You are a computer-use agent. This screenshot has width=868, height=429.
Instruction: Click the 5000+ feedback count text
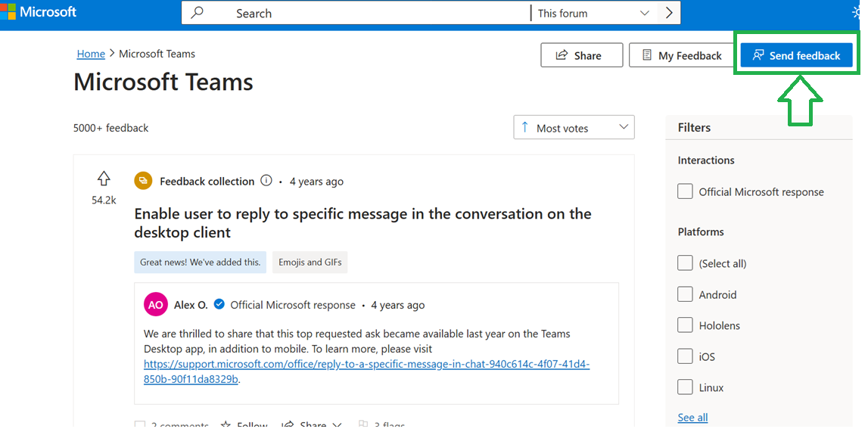click(110, 128)
